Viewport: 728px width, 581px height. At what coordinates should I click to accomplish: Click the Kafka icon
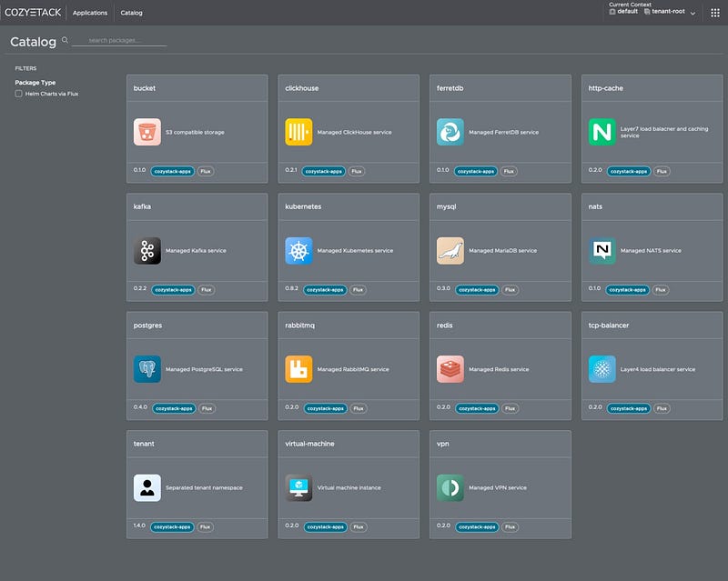(147, 251)
